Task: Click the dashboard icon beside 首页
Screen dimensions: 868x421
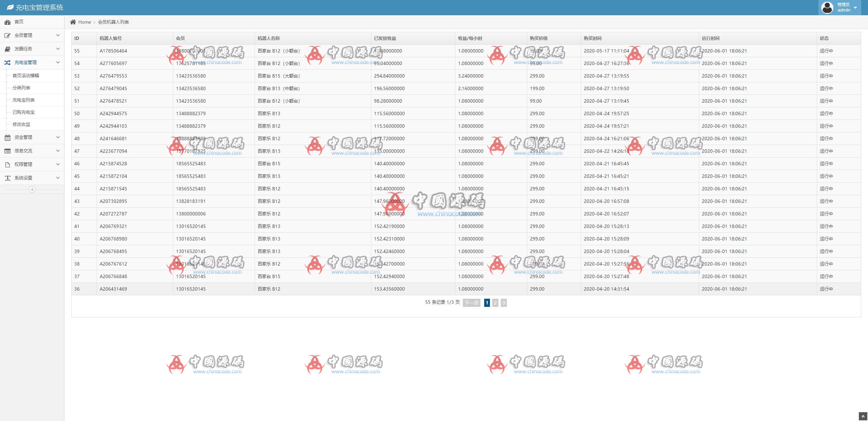Action: click(7, 22)
